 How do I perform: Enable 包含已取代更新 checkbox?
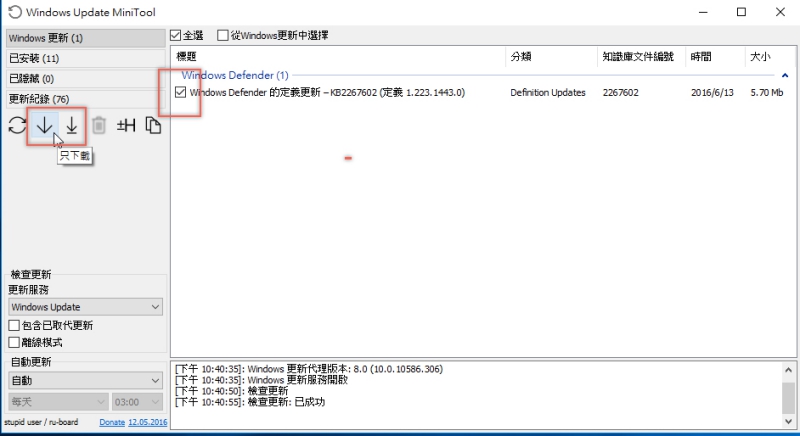pyautogui.click(x=14, y=325)
